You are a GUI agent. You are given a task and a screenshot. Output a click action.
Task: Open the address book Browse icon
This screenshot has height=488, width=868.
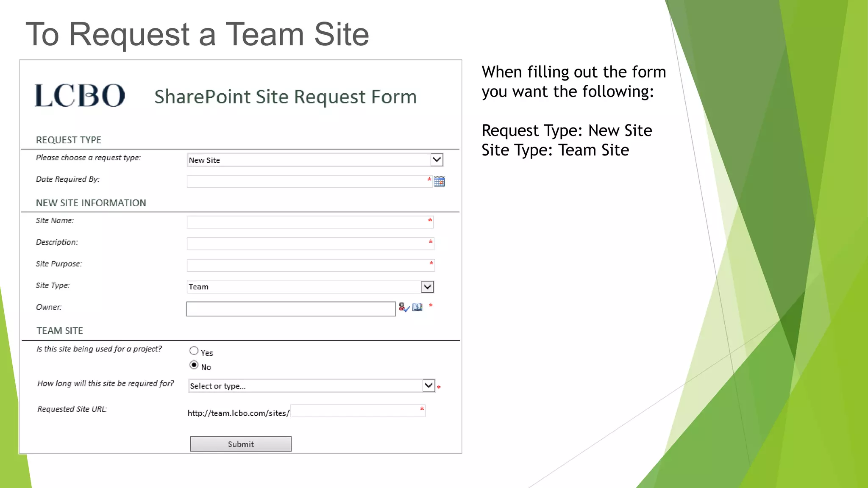point(417,307)
